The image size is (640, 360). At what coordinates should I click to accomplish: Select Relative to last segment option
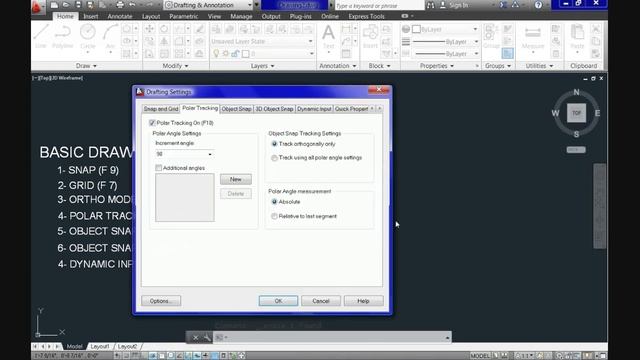(274, 216)
